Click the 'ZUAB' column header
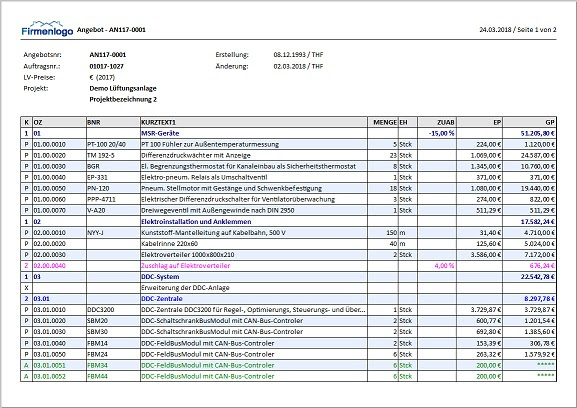The image size is (577, 408). 437,122
